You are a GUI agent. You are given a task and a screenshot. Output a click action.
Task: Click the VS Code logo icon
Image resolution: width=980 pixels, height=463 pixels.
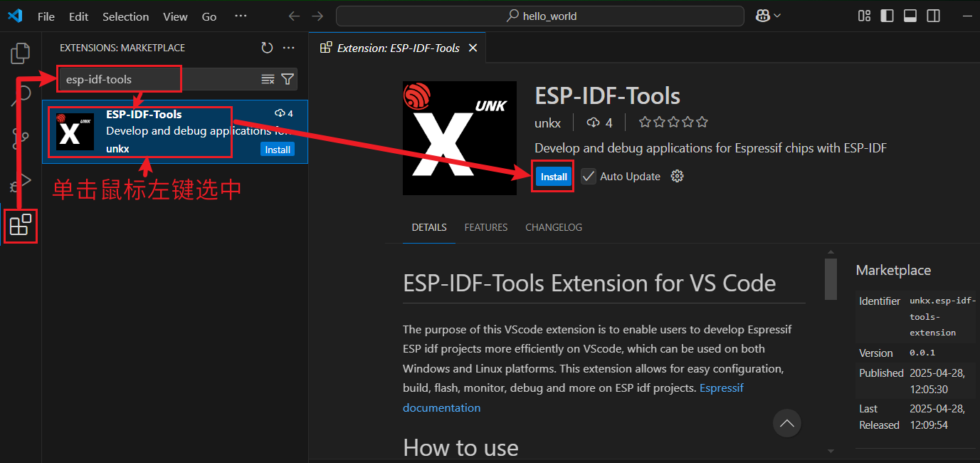pos(15,16)
